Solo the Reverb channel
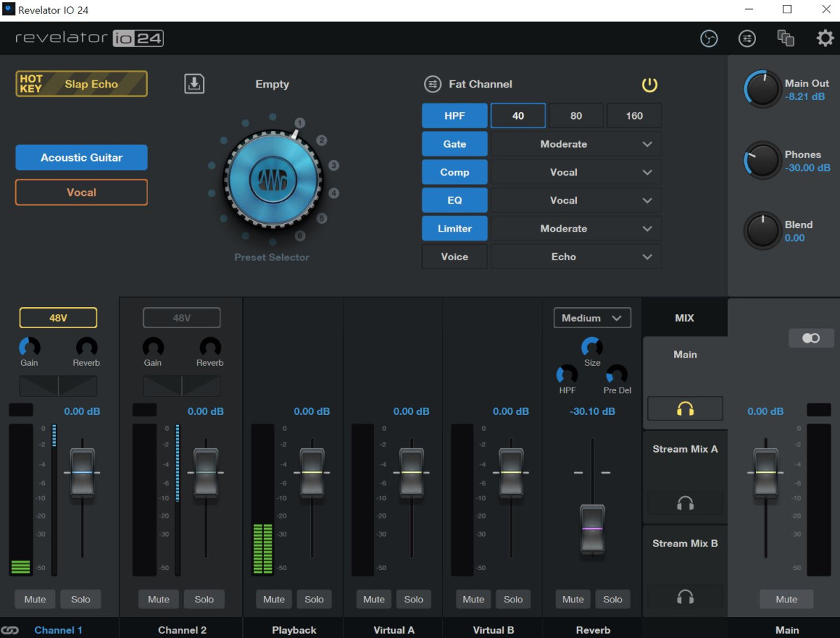This screenshot has width=840, height=638. pos(612,600)
